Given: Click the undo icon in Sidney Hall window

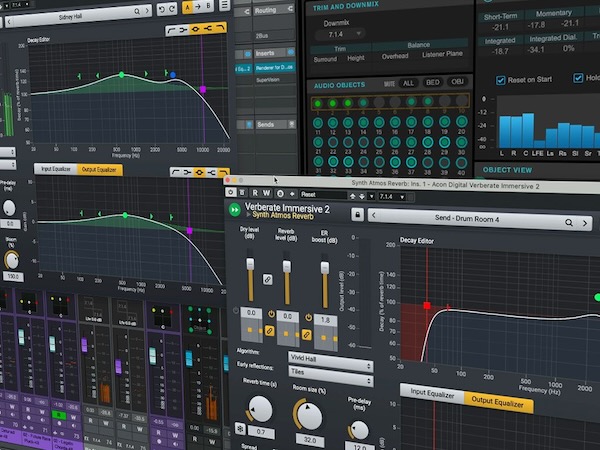Looking at the screenshot, I should click(x=161, y=8).
